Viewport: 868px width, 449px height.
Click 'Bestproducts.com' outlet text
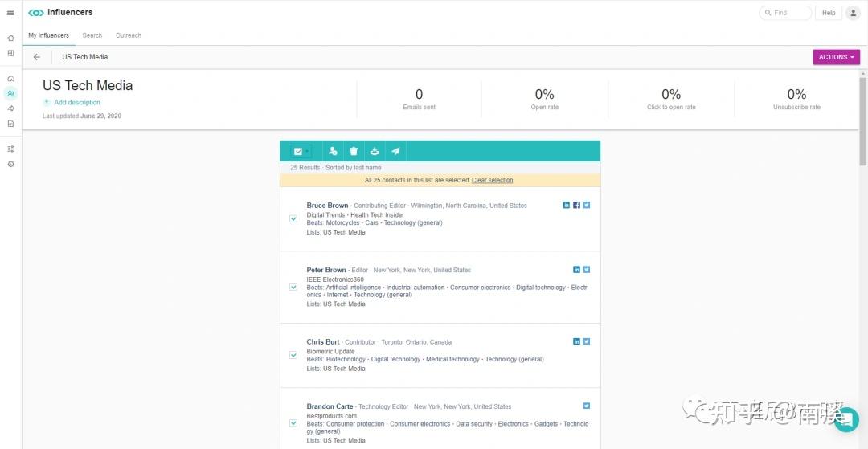tap(332, 416)
